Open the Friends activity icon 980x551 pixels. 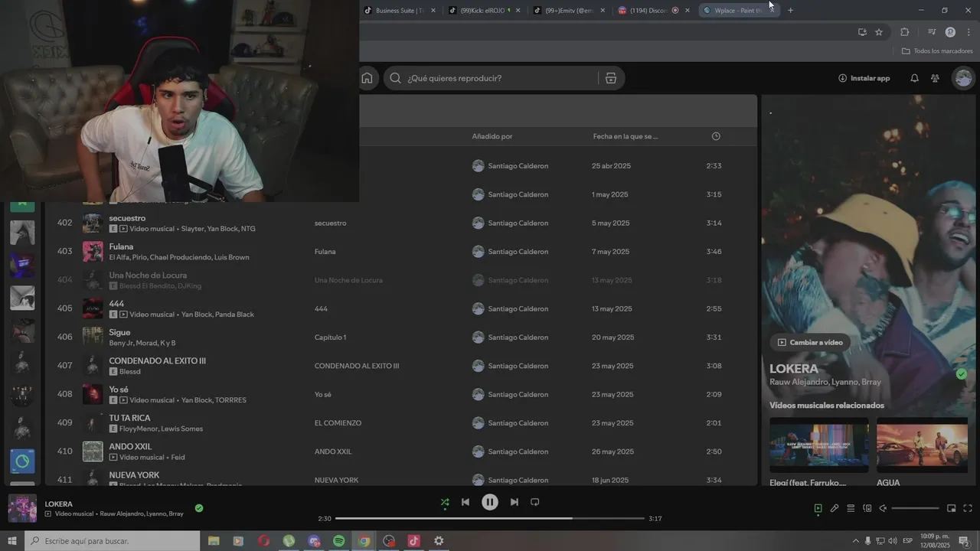click(935, 78)
